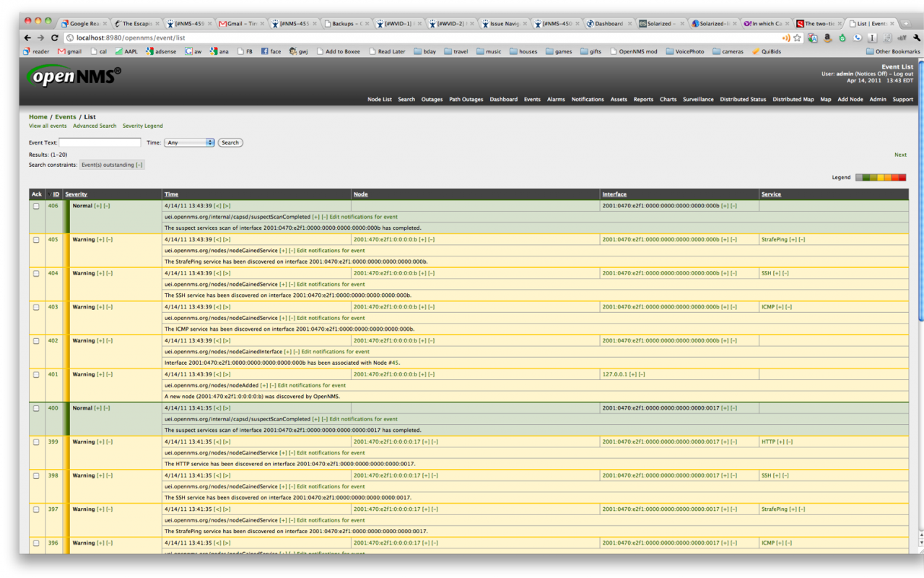Sort events by ID column header

point(56,194)
